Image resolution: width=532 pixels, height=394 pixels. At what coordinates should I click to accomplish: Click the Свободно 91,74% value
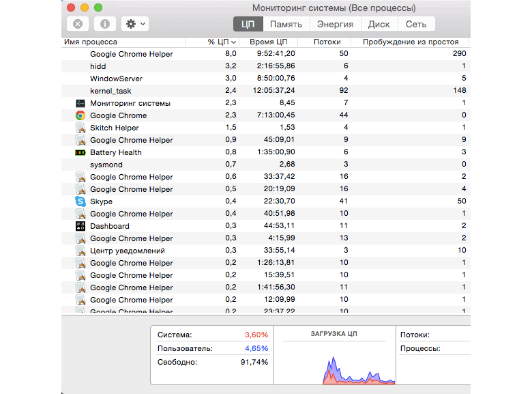tap(254, 362)
